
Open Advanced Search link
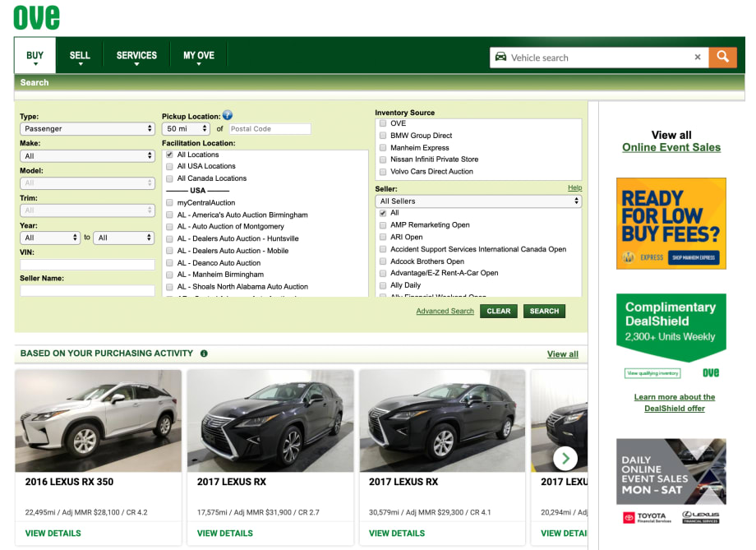pyautogui.click(x=445, y=312)
